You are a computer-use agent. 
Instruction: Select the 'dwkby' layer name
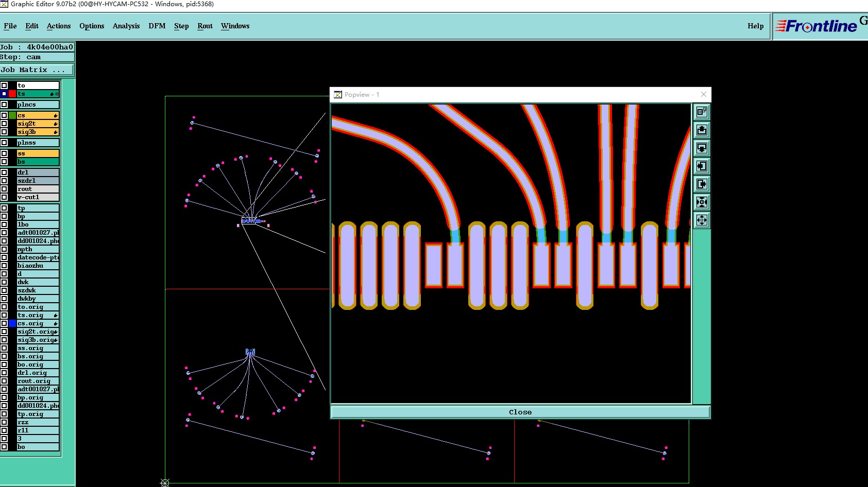[38, 299]
